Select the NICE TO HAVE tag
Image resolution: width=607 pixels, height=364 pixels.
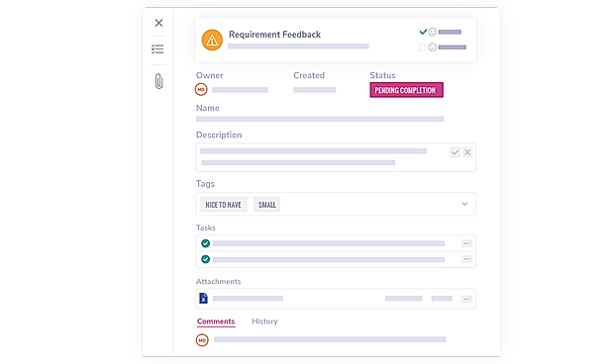(x=224, y=205)
